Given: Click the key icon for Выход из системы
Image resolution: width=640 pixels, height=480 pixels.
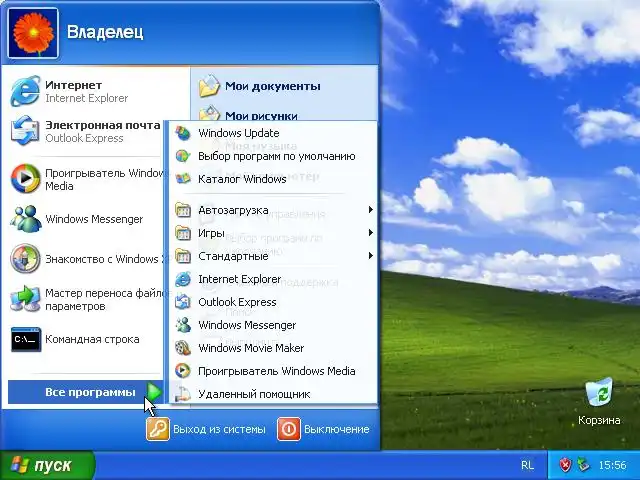Looking at the screenshot, I should (x=158, y=429).
